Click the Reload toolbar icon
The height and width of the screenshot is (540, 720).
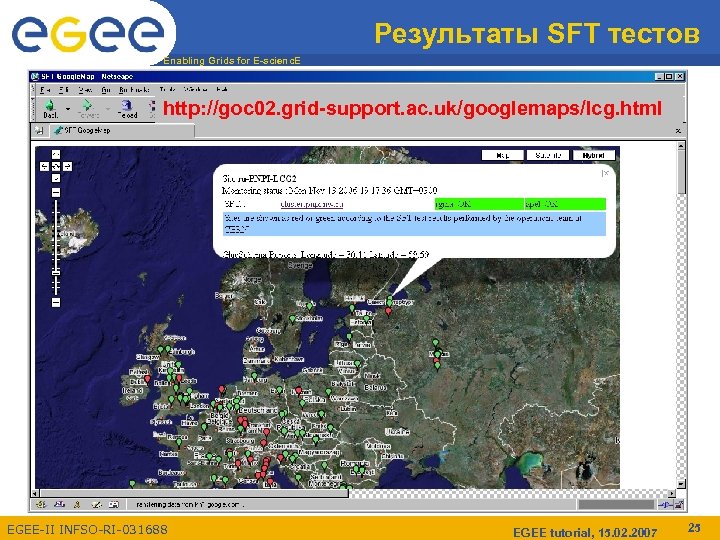(127, 106)
